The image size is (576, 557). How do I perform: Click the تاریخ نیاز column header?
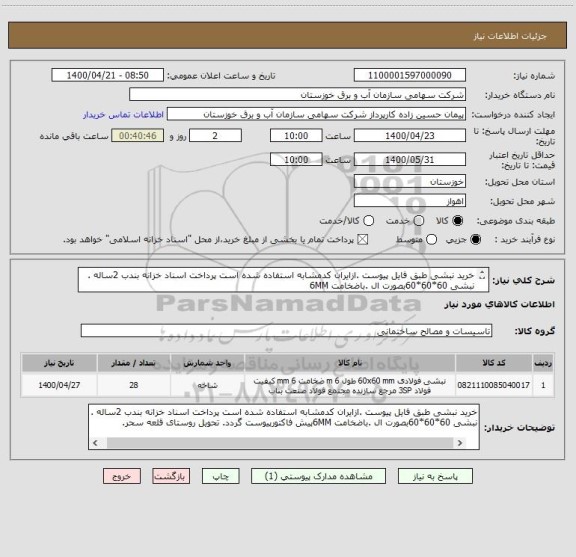click(x=59, y=363)
